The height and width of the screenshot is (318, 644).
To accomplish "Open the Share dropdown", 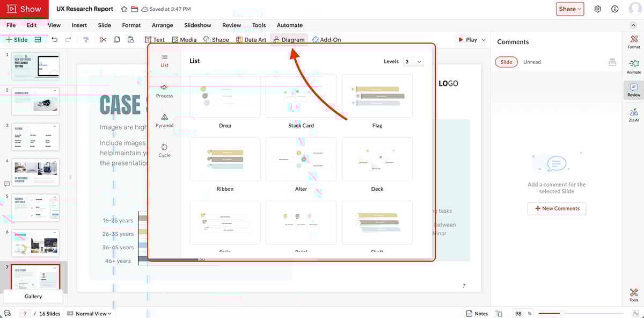I will [x=570, y=9].
